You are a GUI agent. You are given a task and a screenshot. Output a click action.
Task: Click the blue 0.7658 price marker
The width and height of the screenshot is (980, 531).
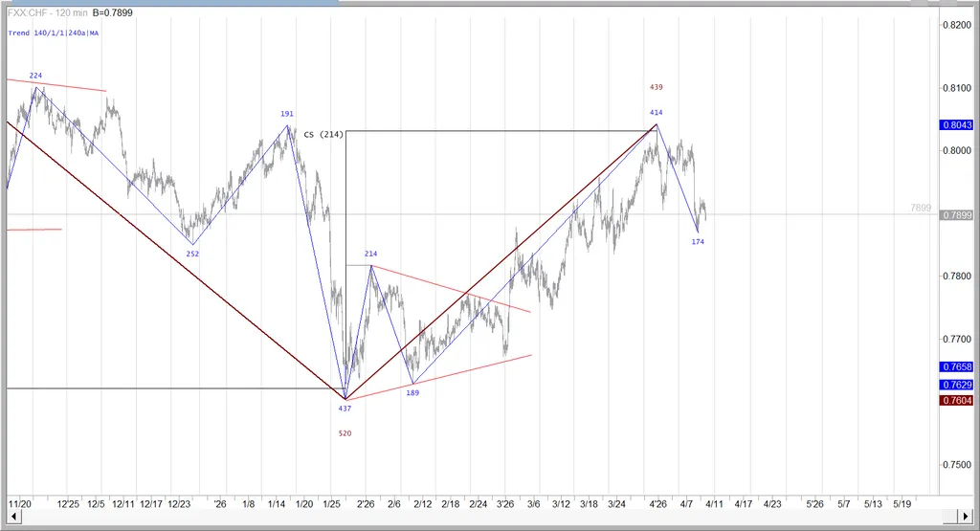tap(957, 367)
